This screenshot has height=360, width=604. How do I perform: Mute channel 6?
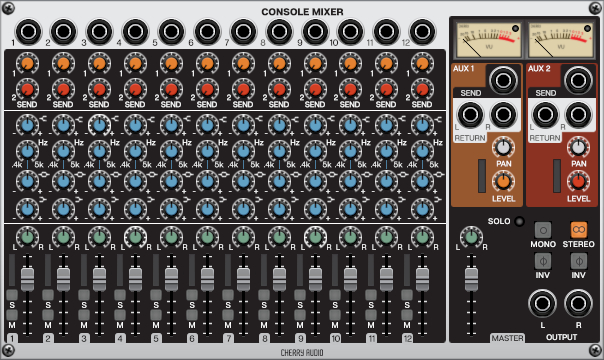192,315
